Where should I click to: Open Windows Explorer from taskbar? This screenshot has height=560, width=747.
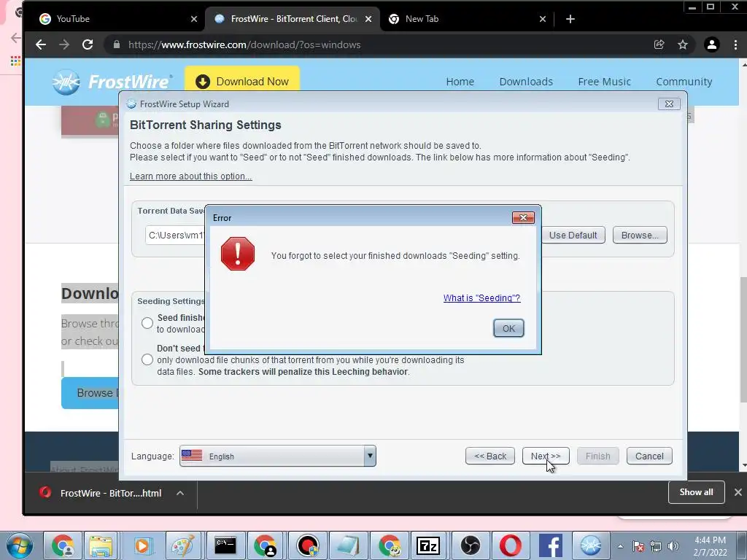pyautogui.click(x=101, y=545)
